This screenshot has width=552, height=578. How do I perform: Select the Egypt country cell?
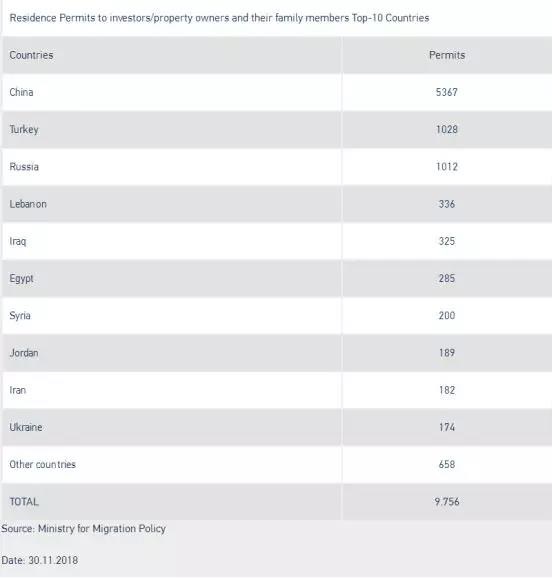click(21, 279)
